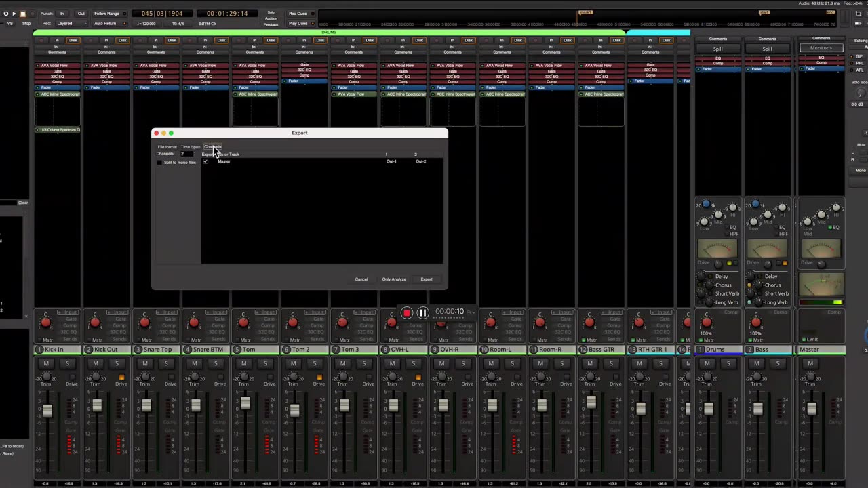Click the Drums bus Spill button

tap(717, 49)
